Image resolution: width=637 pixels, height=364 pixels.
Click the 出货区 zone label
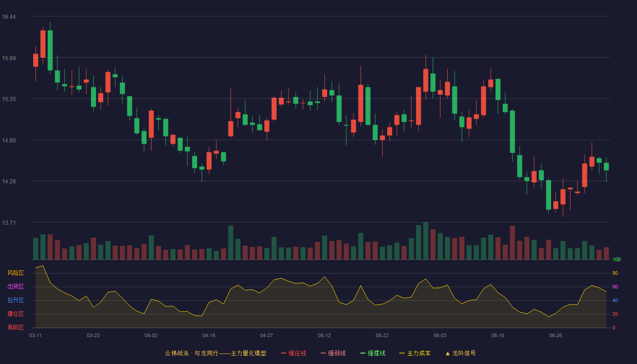(x=15, y=287)
